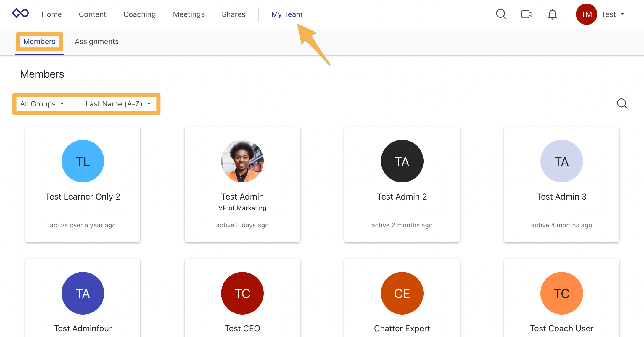Switch to the Assignments tab
The image size is (644, 337).
tap(96, 41)
